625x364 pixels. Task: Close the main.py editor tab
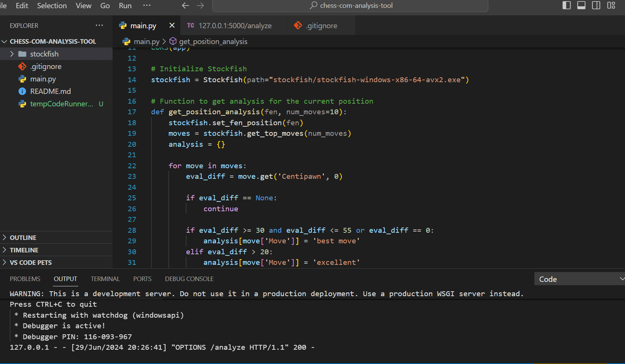172,25
